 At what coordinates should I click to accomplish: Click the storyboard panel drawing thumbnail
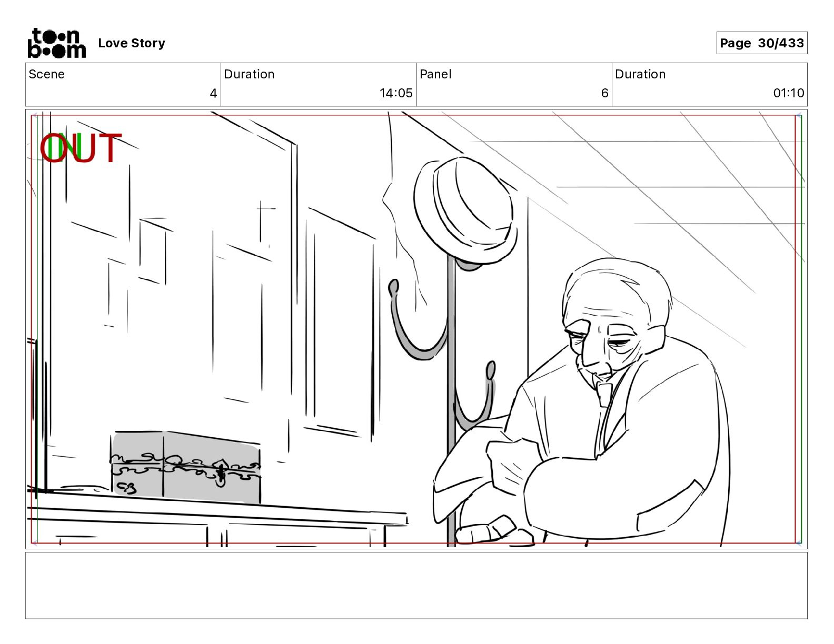pyautogui.click(x=416, y=329)
